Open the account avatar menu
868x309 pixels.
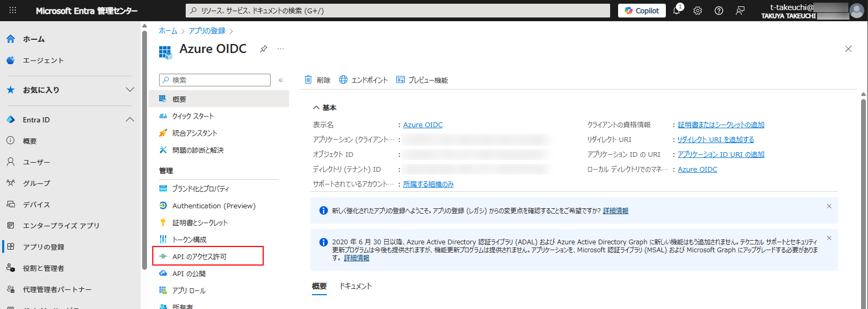pyautogui.click(x=857, y=11)
